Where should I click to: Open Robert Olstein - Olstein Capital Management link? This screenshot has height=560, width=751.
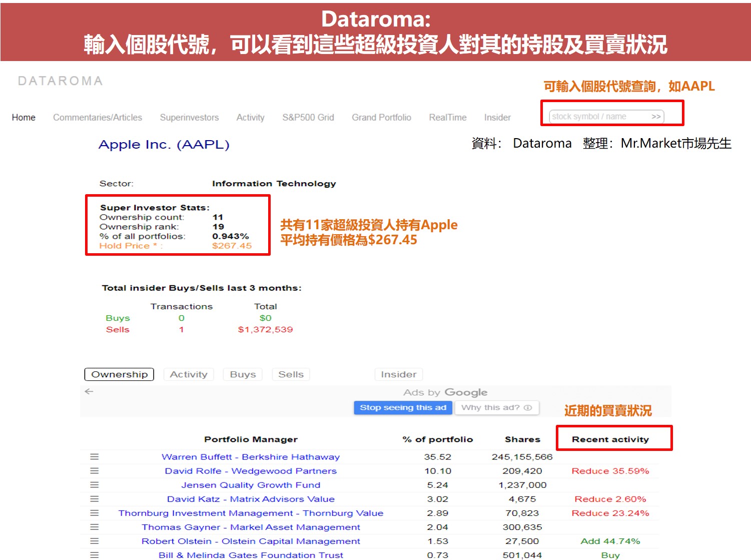(251, 541)
